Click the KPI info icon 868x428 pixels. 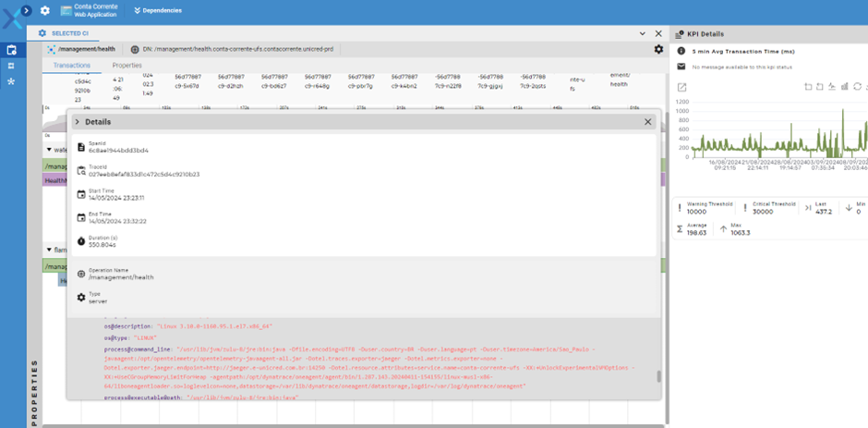tap(681, 51)
